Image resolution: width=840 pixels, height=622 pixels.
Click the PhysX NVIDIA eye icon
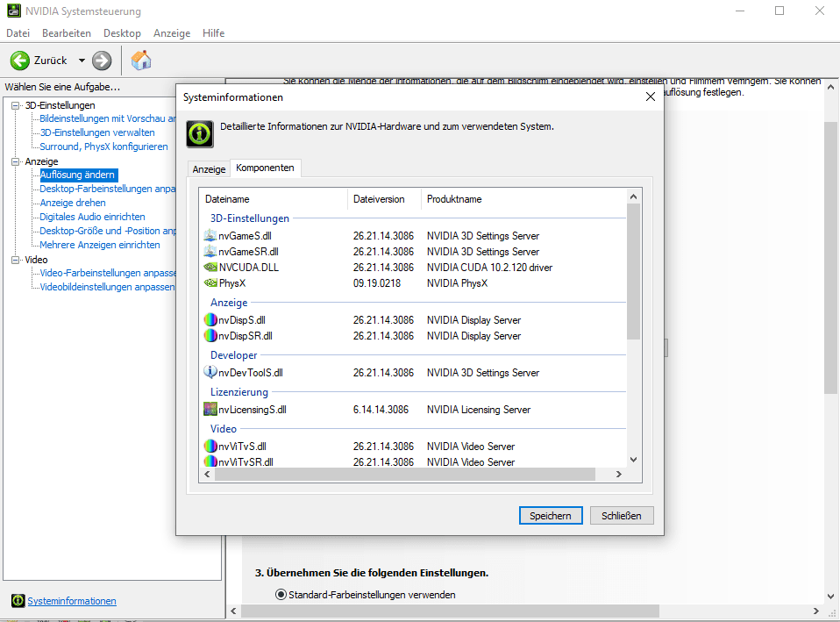210,282
